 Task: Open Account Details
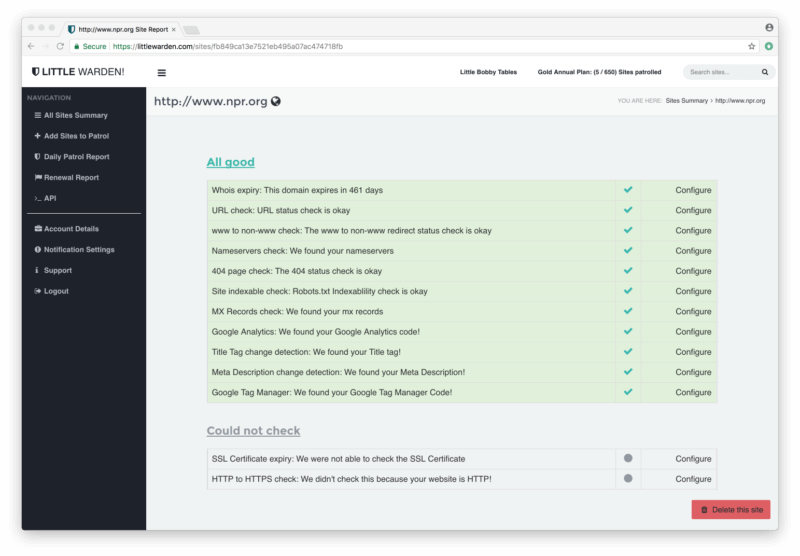coord(66,229)
